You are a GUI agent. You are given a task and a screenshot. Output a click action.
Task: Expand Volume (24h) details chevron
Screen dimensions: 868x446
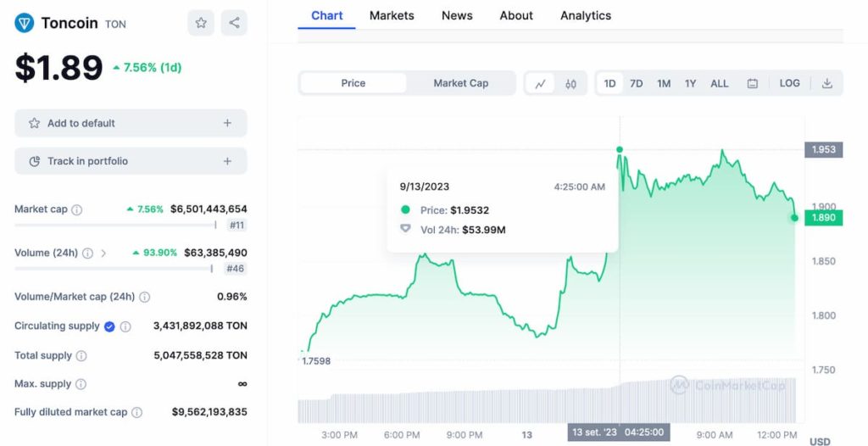click(103, 254)
